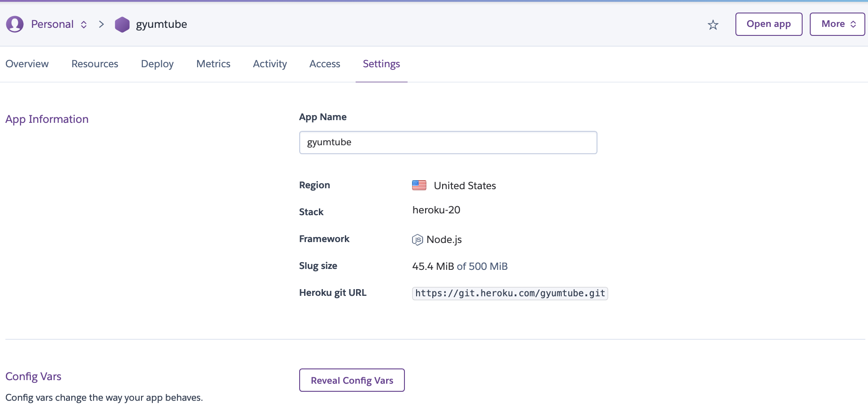
Task: Click the Config Vars heading
Action: coord(33,377)
